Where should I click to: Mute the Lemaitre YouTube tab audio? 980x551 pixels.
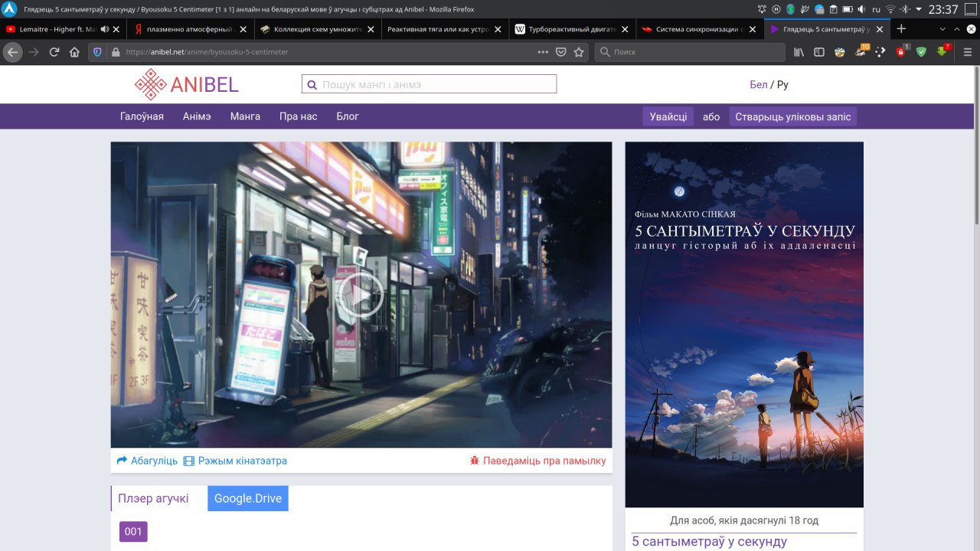click(x=104, y=29)
